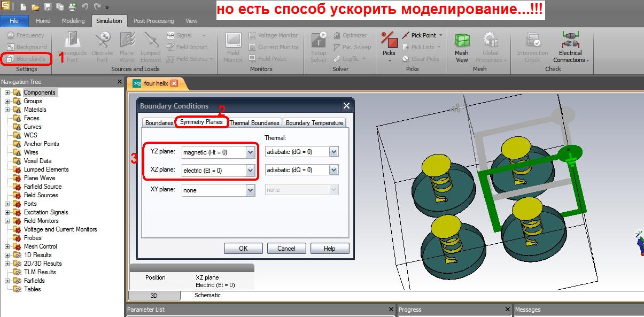This screenshot has height=317, width=644.
Task: Open Mesh View
Action: click(462, 47)
